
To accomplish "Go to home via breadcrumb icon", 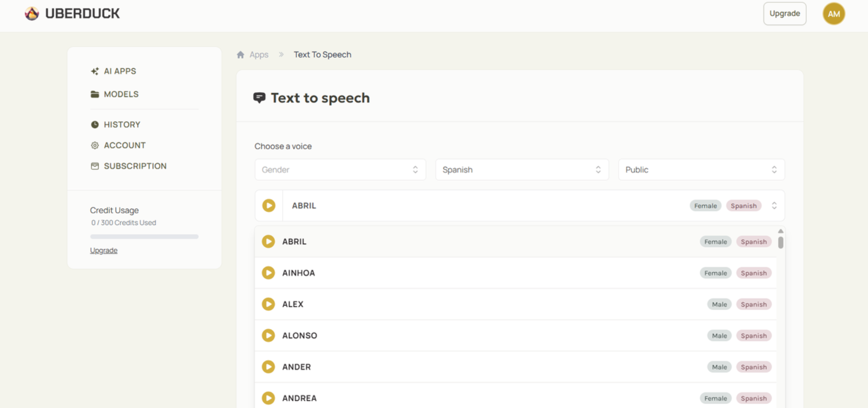I will [241, 55].
